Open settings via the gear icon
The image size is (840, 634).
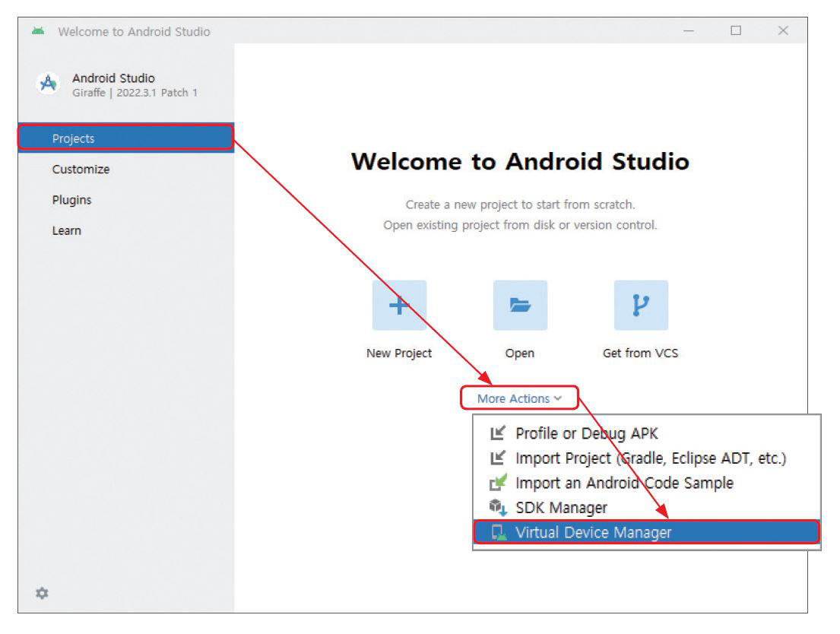[x=42, y=593]
